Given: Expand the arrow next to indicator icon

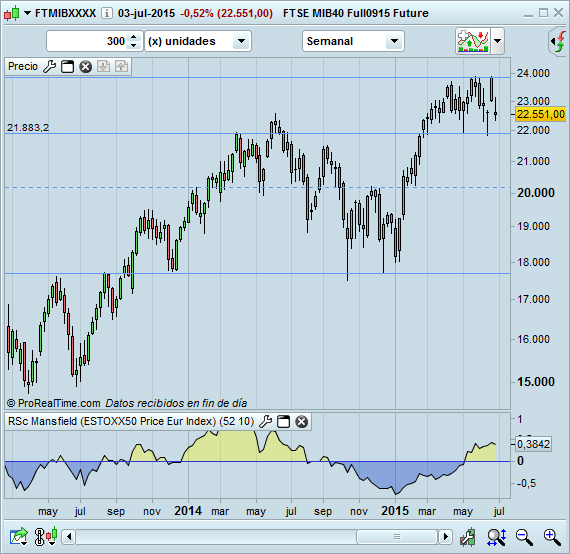Looking at the screenshot, I should pos(497,41).
